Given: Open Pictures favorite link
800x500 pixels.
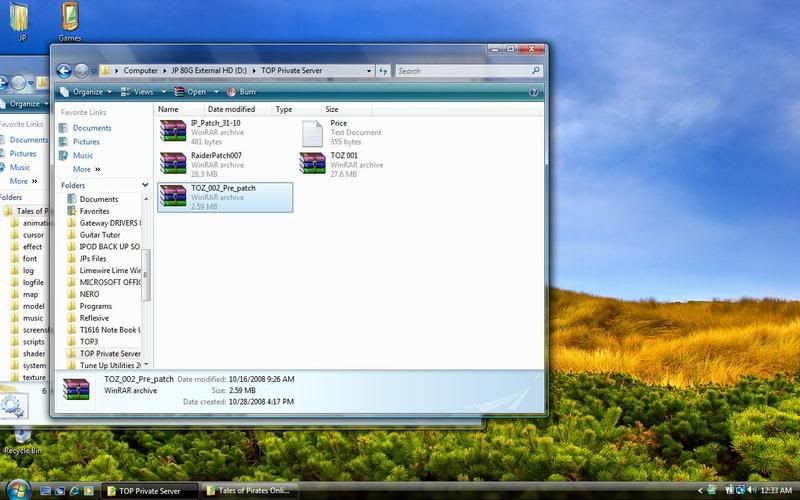Looking at the screenshot, I should click(86, 142).
